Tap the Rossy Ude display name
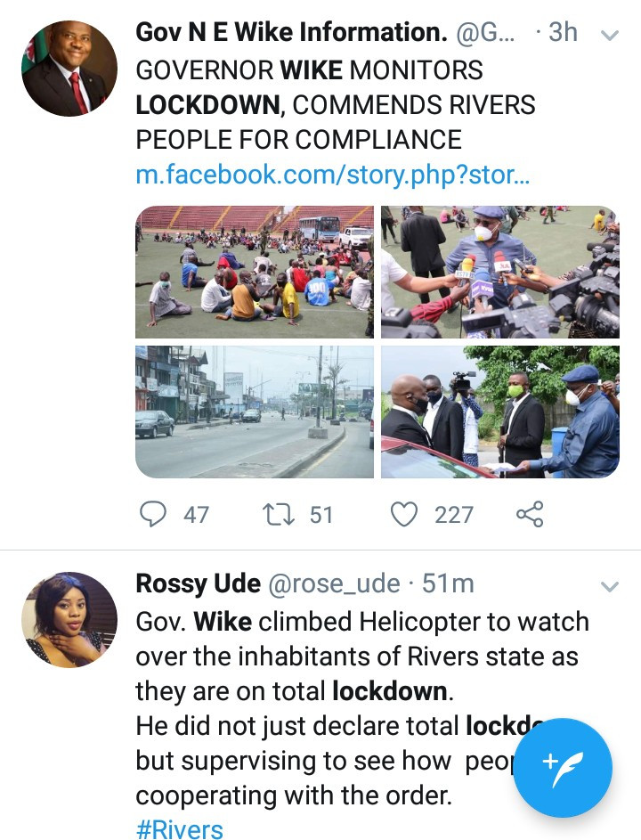 (x=198, y=583)
